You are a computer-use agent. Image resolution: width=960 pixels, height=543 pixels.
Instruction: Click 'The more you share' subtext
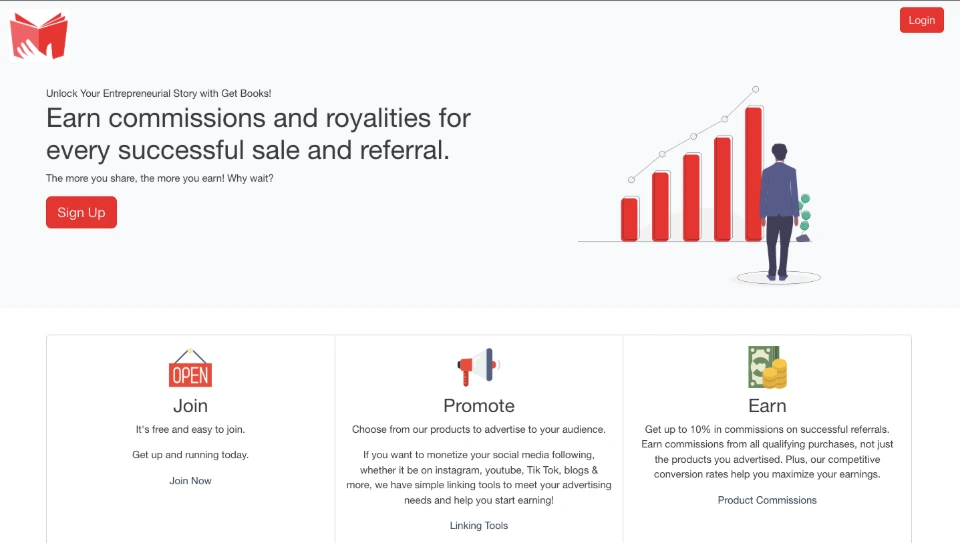click(x=159, y=178)
